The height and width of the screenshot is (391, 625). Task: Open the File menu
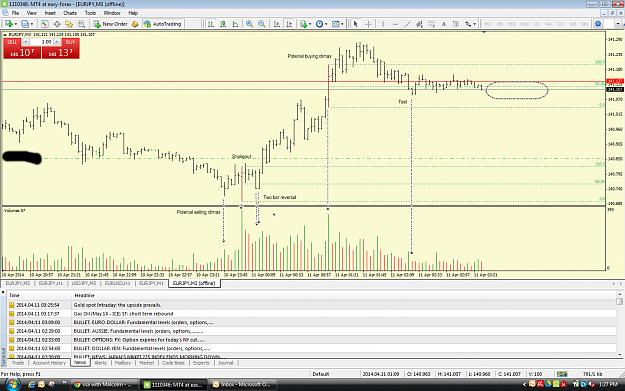point(15,13)
